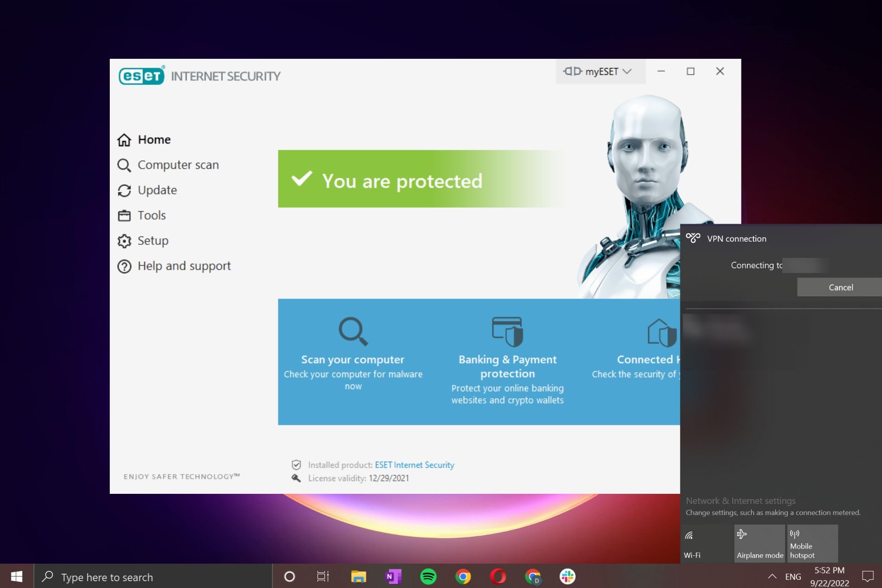Open the Chrome profile D taskbar icon
The image size is (882, 588).
click(533, 577)
